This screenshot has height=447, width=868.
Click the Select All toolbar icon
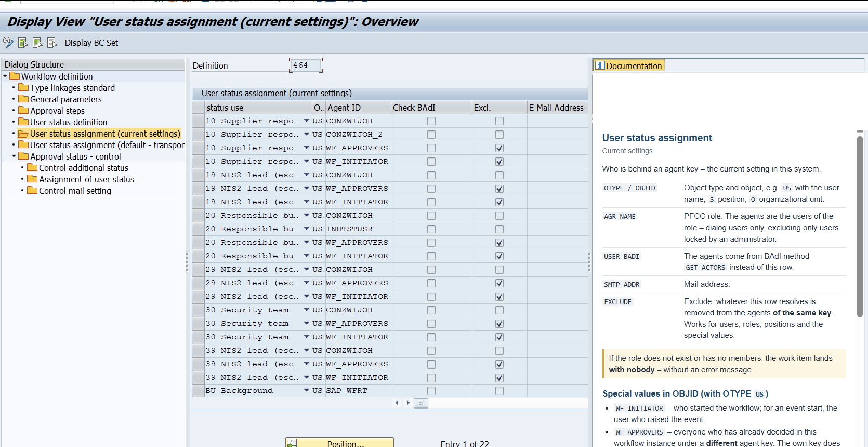[x=23, y=43]
